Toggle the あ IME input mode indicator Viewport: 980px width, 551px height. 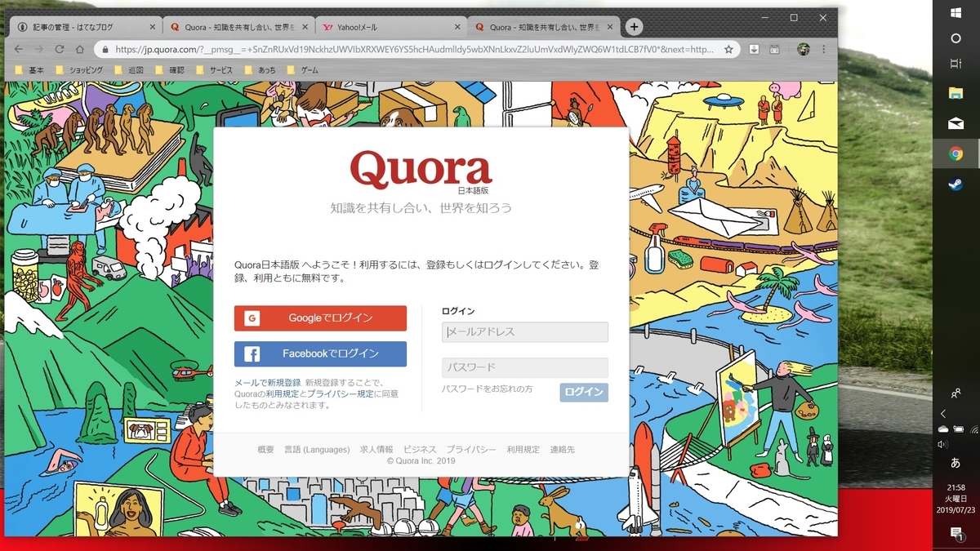[955, 463]
